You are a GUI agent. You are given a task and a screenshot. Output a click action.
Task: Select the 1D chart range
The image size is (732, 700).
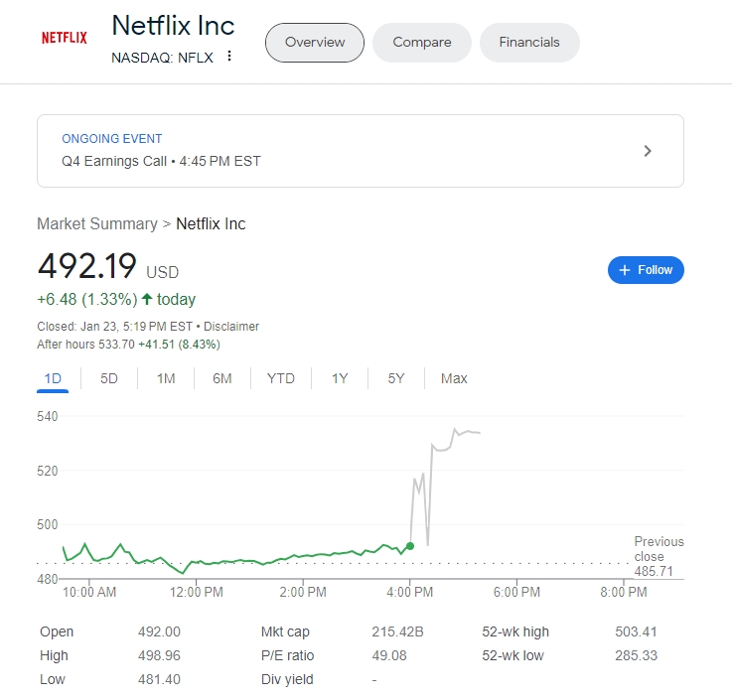[x=53, y=378]
